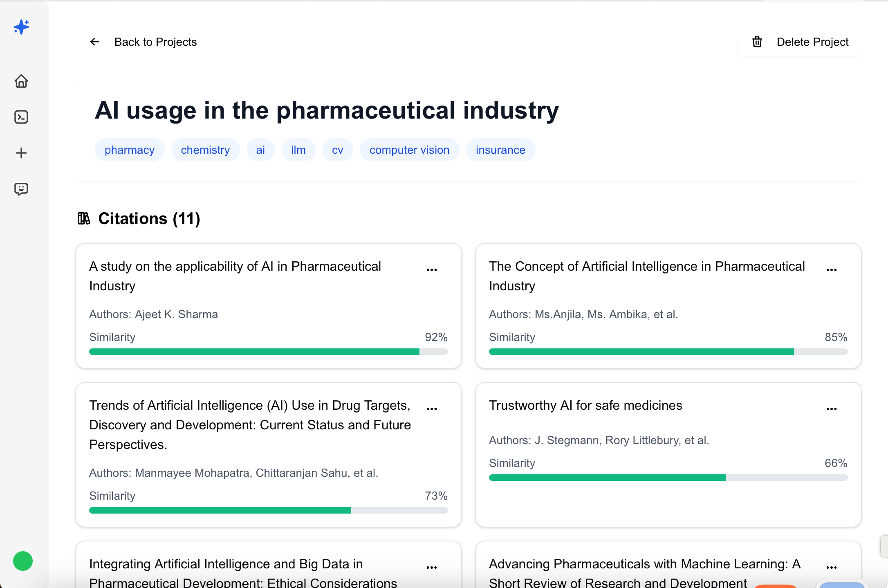
Task: Click the insurance tag chip
Action: [x=500, y=150]
